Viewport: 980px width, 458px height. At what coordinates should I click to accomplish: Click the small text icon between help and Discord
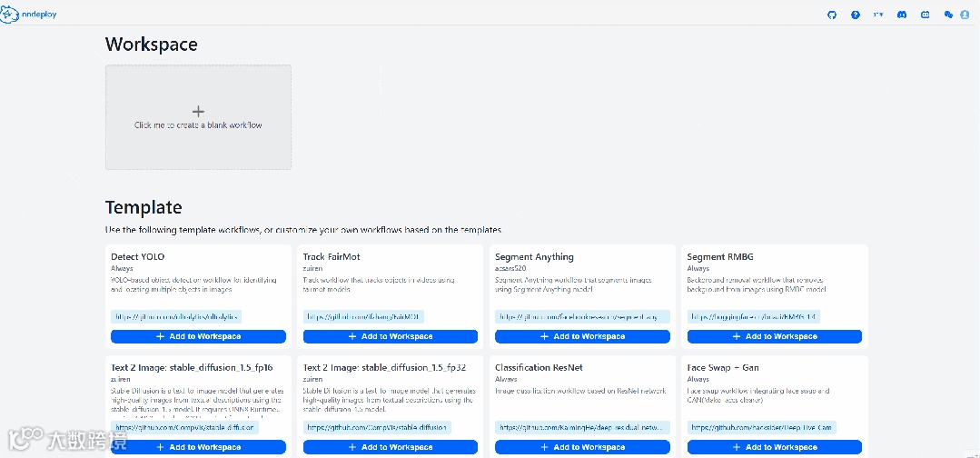[878, 15]
